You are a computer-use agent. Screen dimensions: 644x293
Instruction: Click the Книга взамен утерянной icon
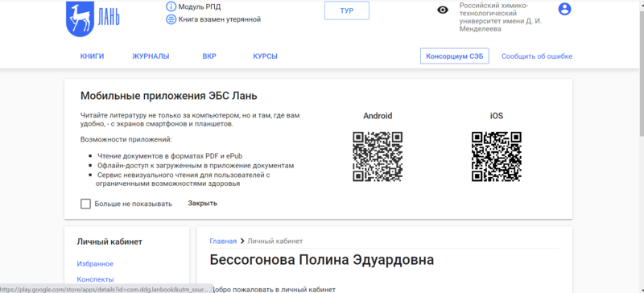pos(171,19)
